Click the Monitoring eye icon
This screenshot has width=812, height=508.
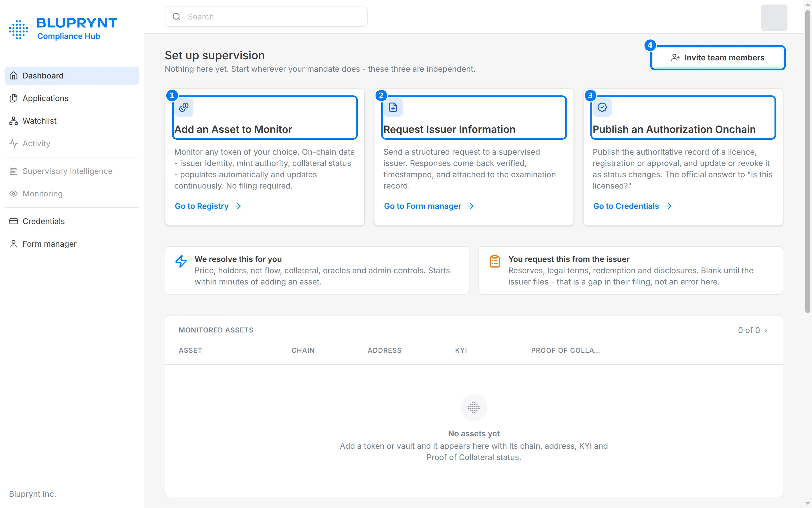coord(14,194)
